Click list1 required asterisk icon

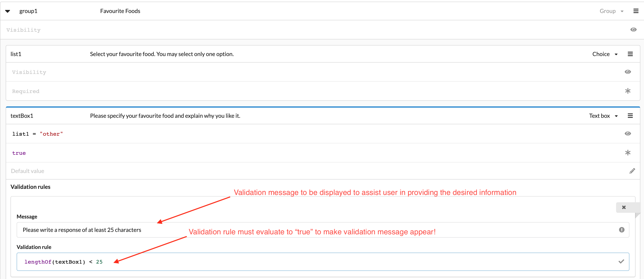(x=628, y=91)
